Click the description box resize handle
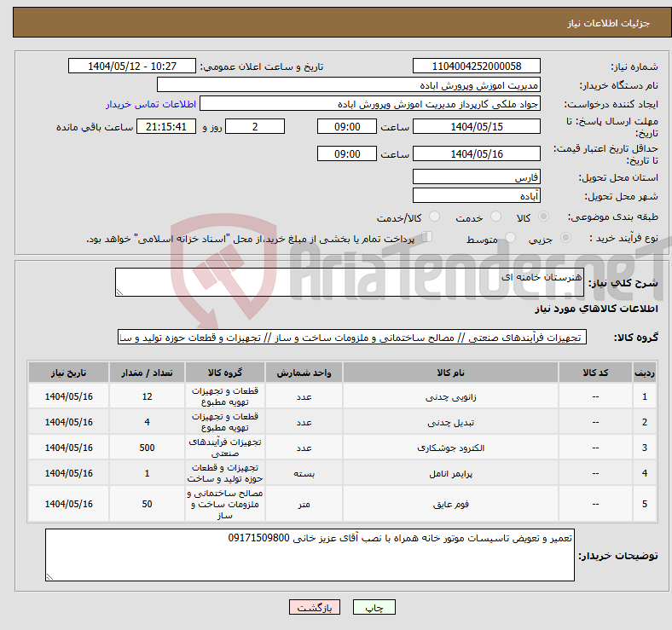The height and width of the screenshot is (630, 672). [x=119, y=292]
